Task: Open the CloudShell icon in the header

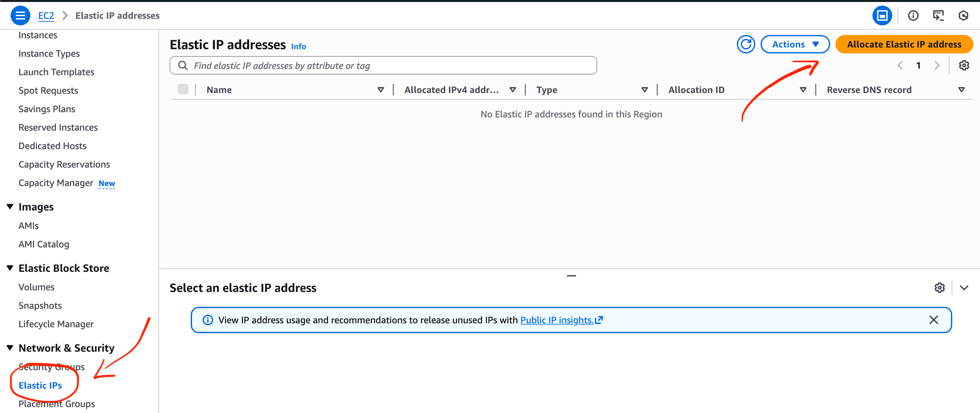Action: [x=938, y=16]
